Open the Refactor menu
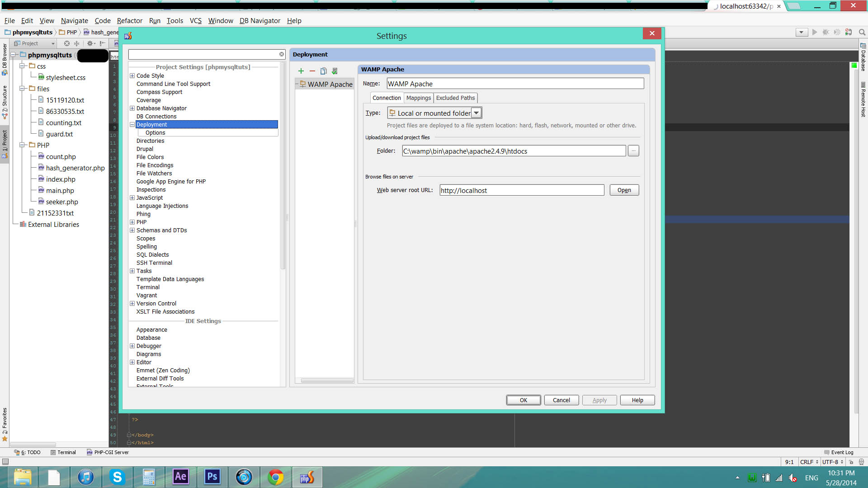Viewport: 868px width, 488px height. coord(129,21)
